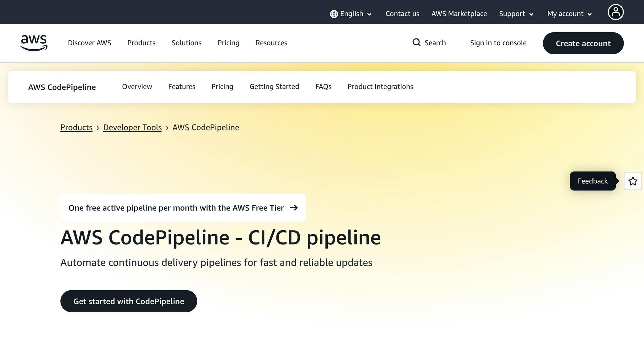The image size is (644, 362).
Task: Click Get started with CodePipeline
Action: tap(129, 301)
